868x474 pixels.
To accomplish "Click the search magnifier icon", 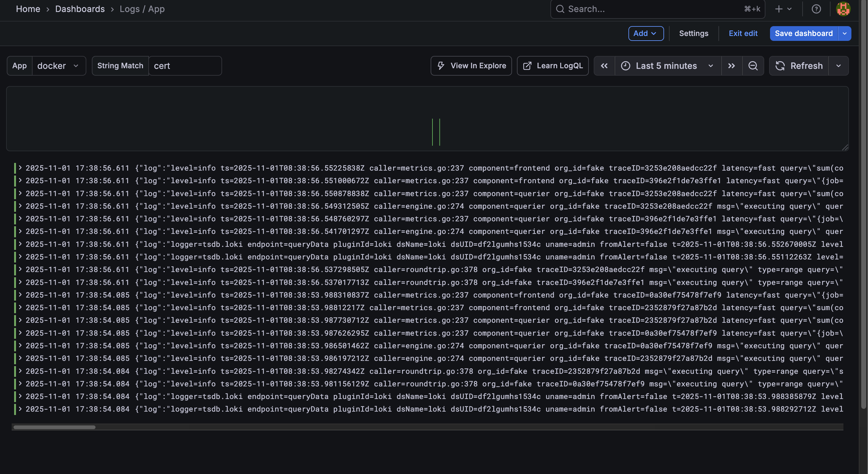I will coord(560,9).
